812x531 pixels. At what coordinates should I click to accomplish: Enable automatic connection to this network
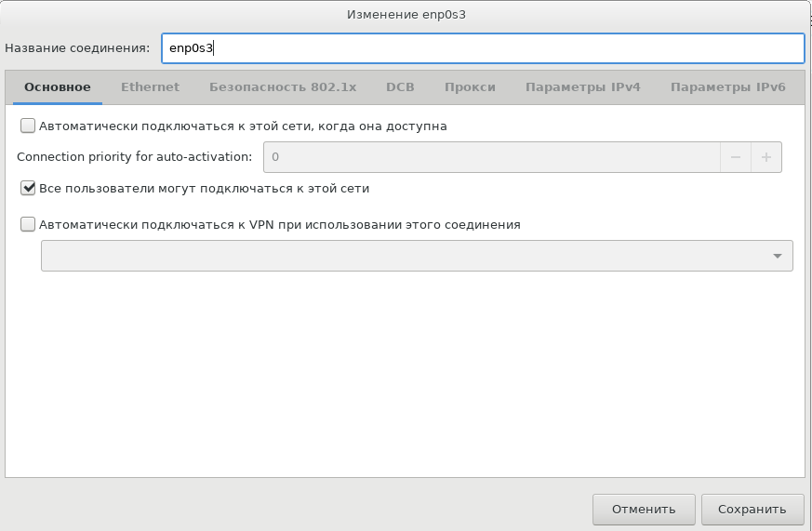click(28, 126)
